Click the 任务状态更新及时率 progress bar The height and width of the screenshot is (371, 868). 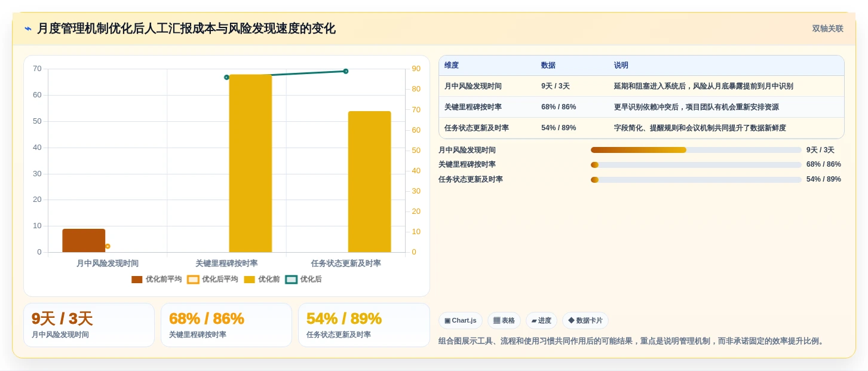coord(696,180)
